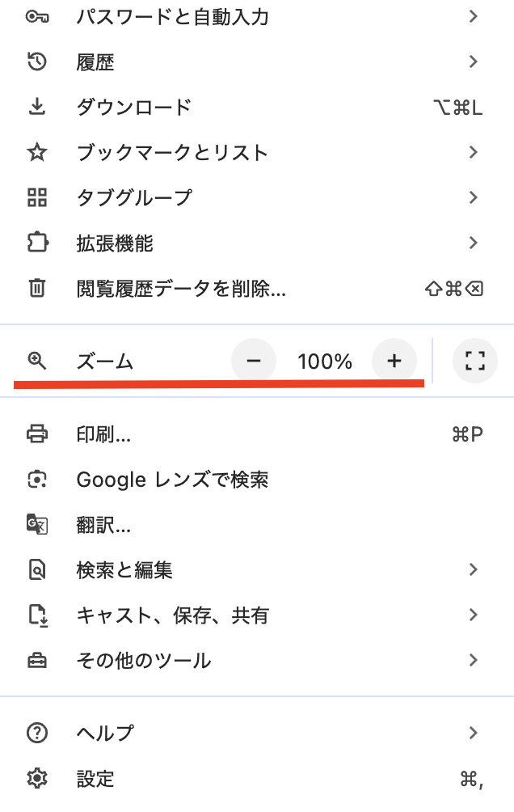The image size is (514, 812).
Task: Expand the その他のツール submenu arrow
Action: [x=473, y=660]
